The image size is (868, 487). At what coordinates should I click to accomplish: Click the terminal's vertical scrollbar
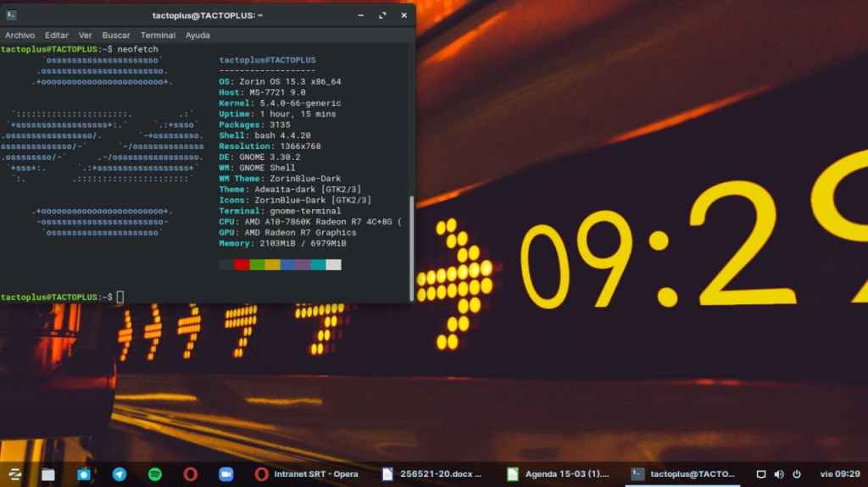coord(412,247)
